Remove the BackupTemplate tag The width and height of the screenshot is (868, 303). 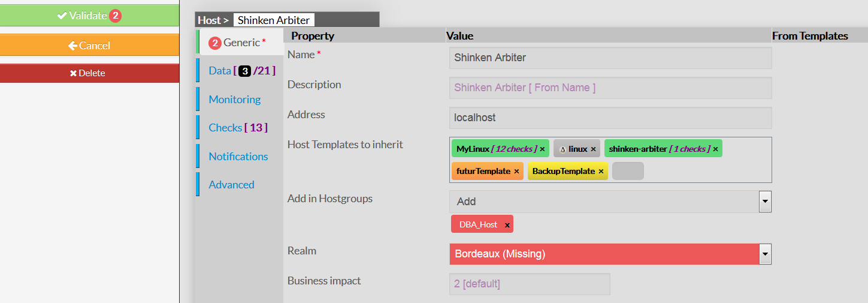click(601, 171)
